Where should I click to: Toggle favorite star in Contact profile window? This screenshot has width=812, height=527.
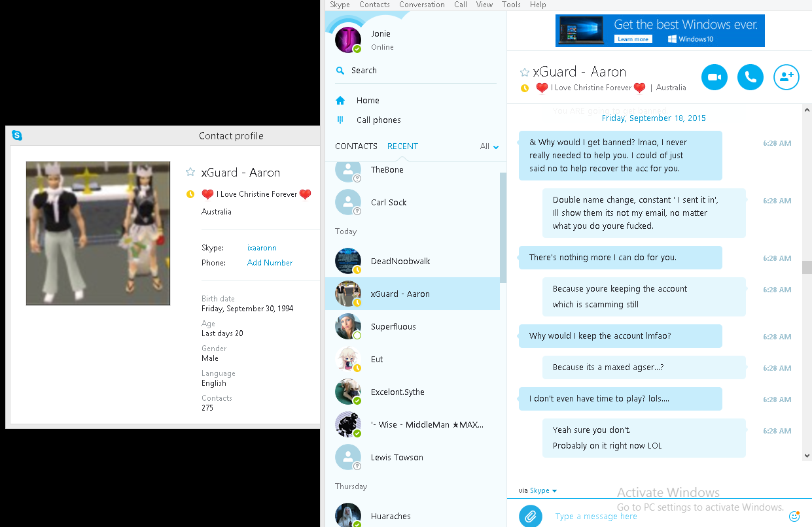[190, 172]
